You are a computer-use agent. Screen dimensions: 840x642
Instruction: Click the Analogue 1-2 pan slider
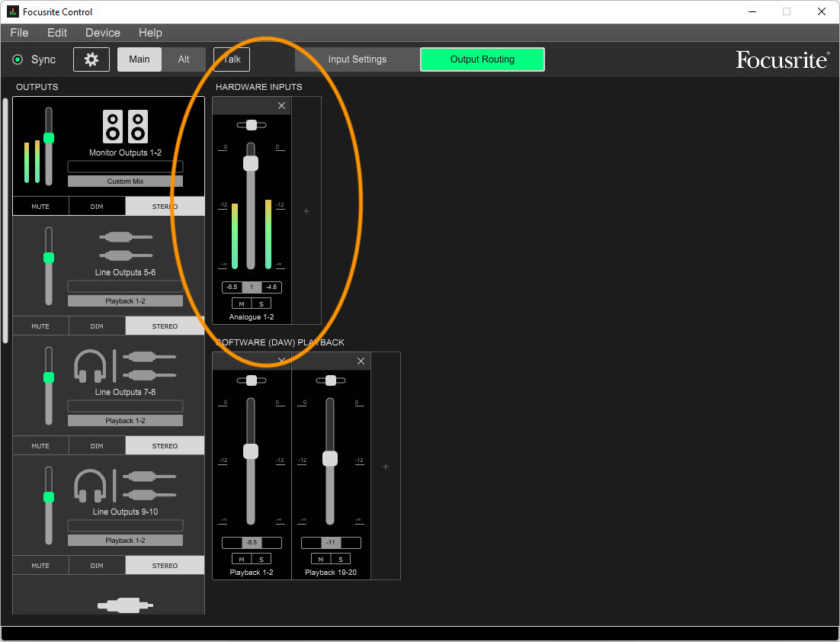(252, 125)
